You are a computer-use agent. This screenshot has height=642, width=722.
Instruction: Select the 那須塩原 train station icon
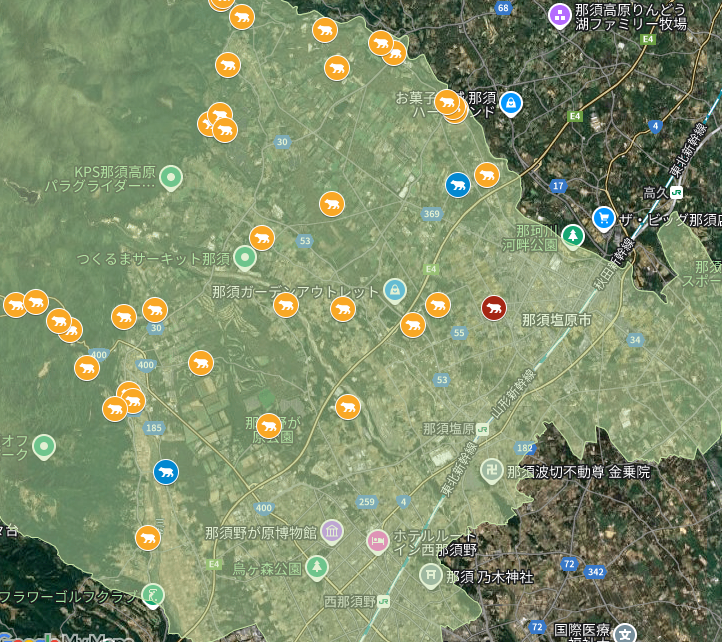click(x=483, y=428)
